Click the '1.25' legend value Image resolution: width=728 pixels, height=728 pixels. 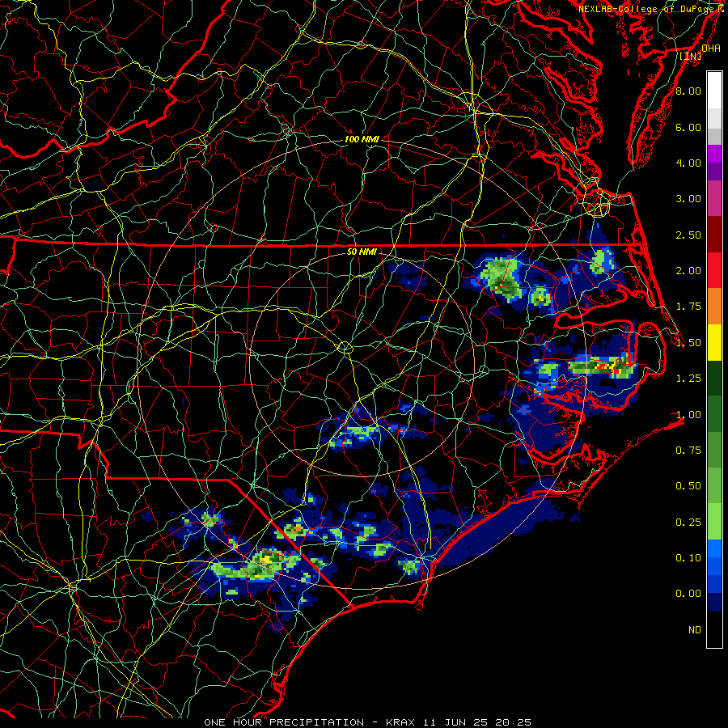click(x=688, y=379)
